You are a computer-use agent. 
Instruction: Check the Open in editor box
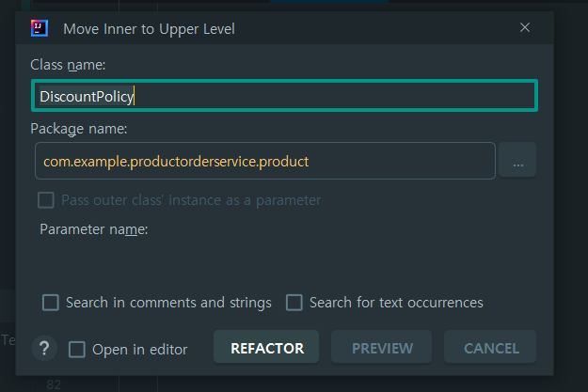pos(77,350)
